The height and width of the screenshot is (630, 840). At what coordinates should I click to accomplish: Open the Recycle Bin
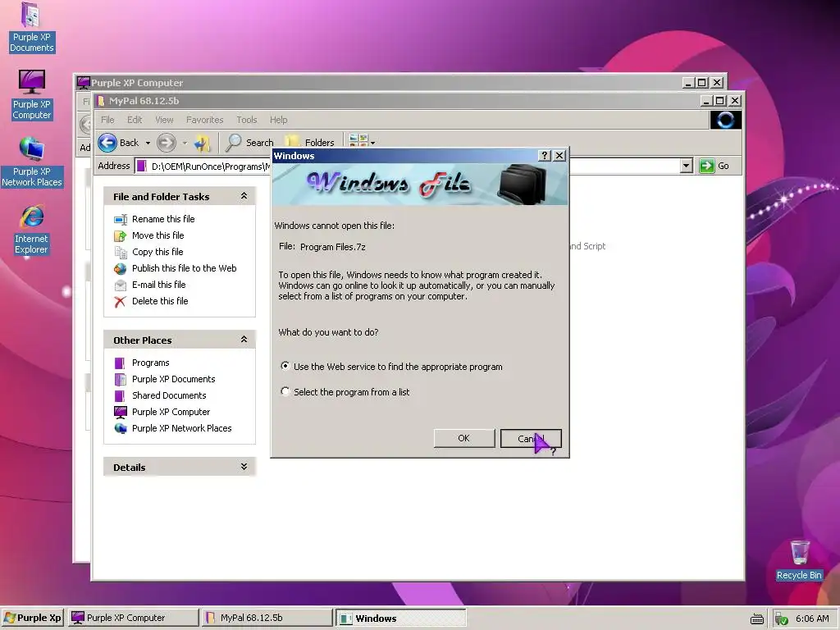coord(799,559)
